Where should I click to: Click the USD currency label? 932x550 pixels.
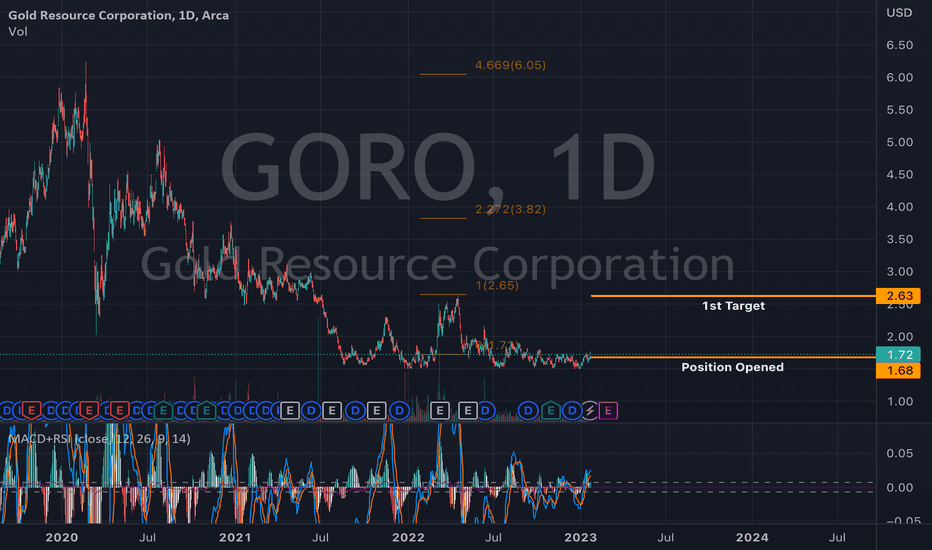point(899,12)
